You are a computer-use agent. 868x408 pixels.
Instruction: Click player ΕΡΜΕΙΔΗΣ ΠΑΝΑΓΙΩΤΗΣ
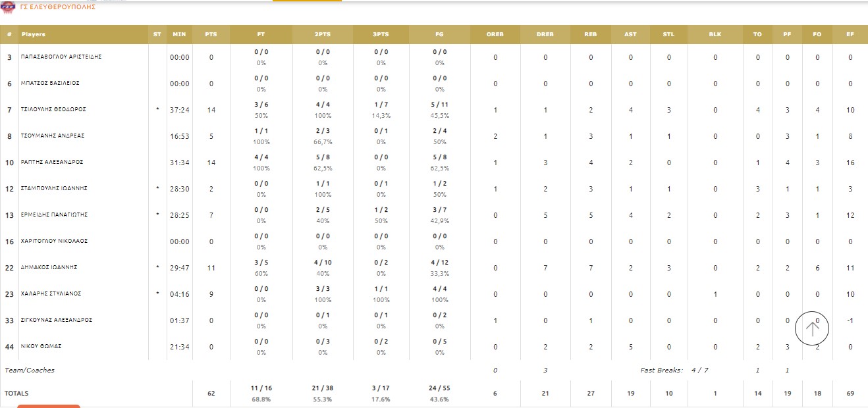pos(55,215)
